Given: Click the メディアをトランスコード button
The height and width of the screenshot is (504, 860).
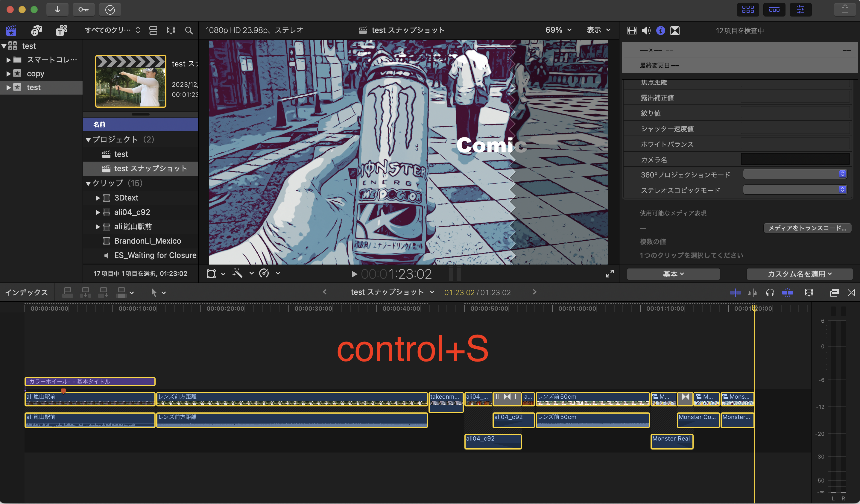Looking at the screenshot, I should 807,228.
